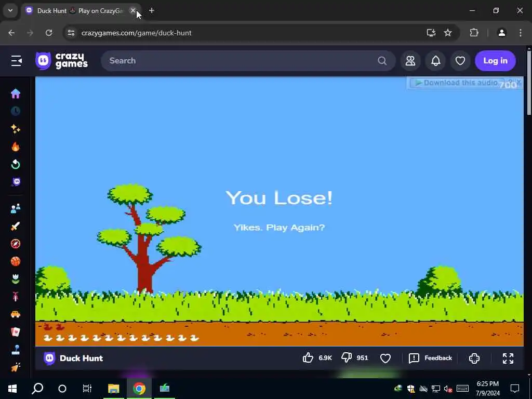
Task: Reload the current page
Action: tap(49, 33)
